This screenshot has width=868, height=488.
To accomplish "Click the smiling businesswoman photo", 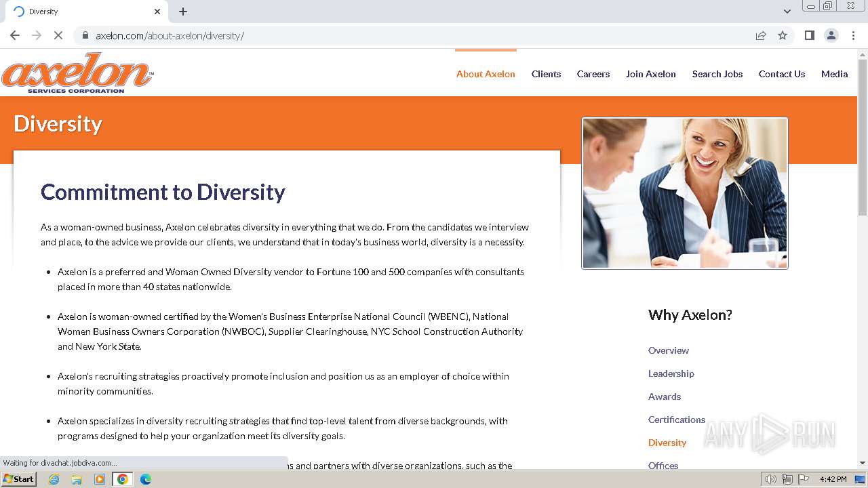I will [x=685, y=193].
